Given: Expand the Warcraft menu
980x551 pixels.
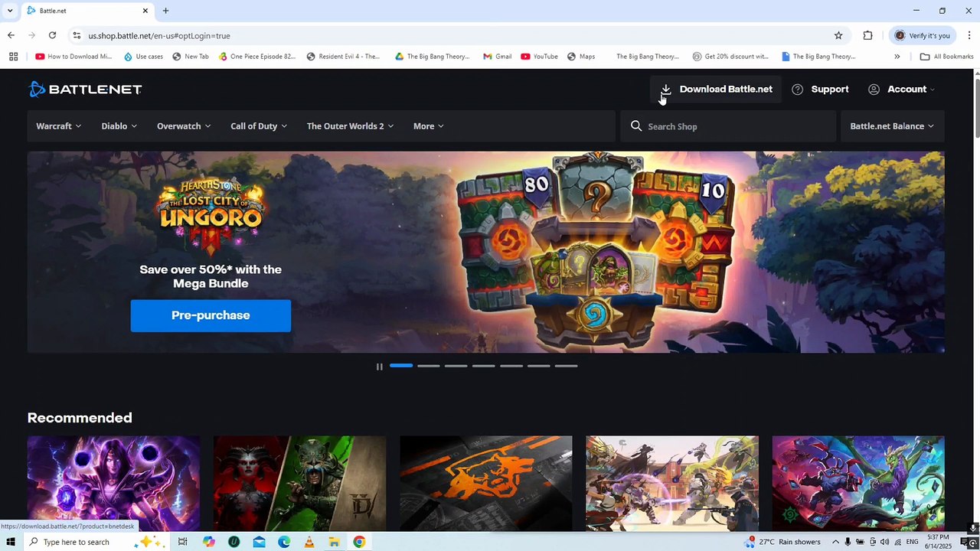Looking at the screenshot, I should (x=59, y=126).
